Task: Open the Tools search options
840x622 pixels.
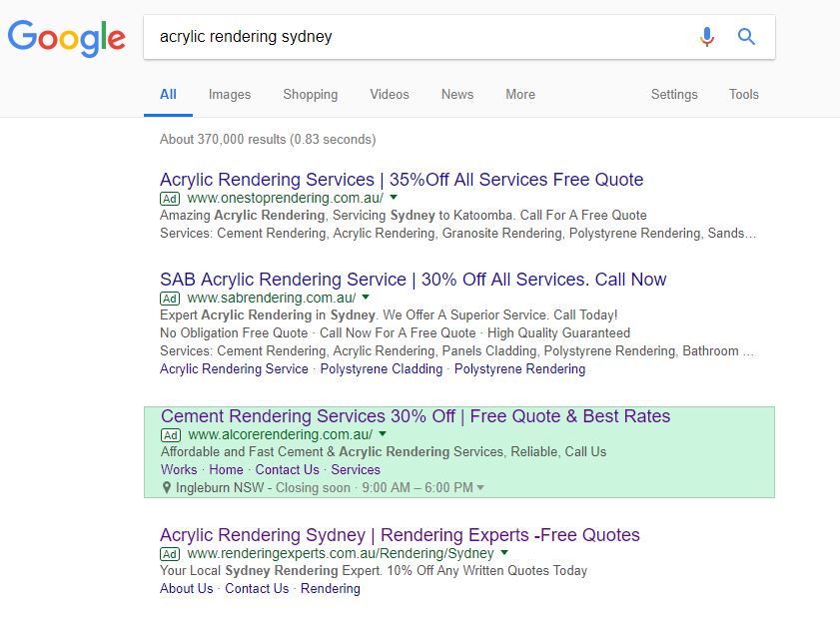Action: [743, 95]
